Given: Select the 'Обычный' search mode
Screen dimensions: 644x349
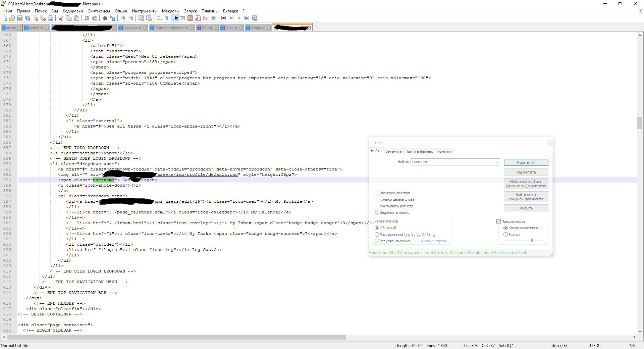Looking at the screenshot, I should pyautogui.click(x=377, y=228).
